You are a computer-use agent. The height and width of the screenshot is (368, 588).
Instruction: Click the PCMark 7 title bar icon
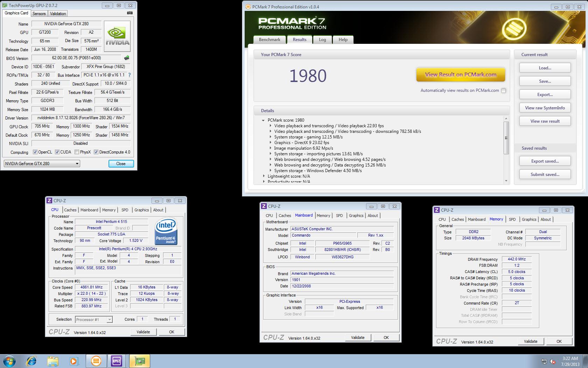(248, 7)
